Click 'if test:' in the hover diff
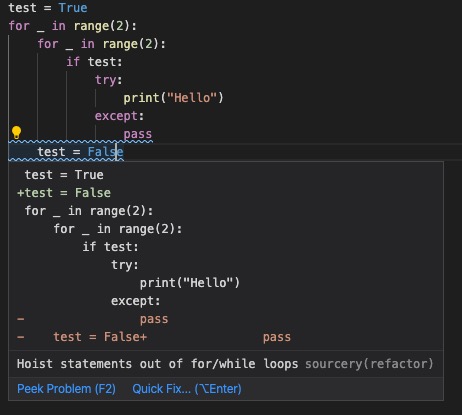This screenshot has height=415, width=462. click(x=110, y=247)
